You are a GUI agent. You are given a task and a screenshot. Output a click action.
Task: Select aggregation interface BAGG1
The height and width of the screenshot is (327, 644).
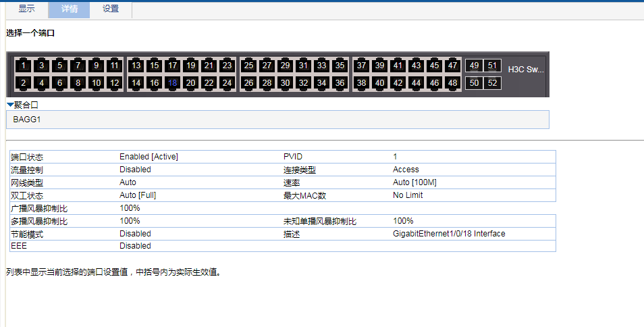[27, 120]
